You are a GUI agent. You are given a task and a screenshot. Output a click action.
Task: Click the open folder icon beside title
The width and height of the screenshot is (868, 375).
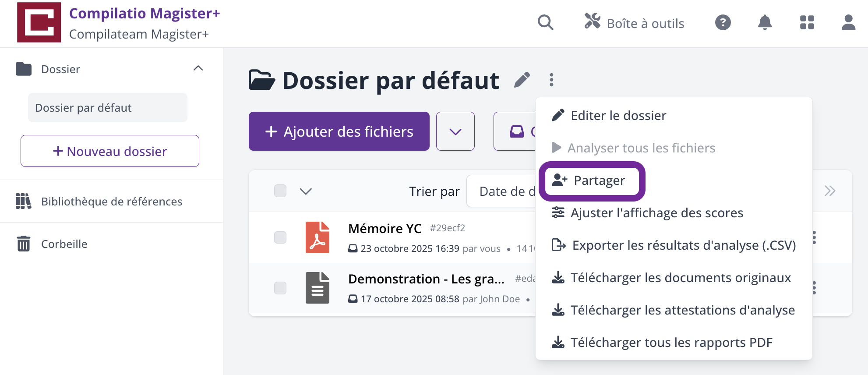pyautogui.click(x=262, y=80)
